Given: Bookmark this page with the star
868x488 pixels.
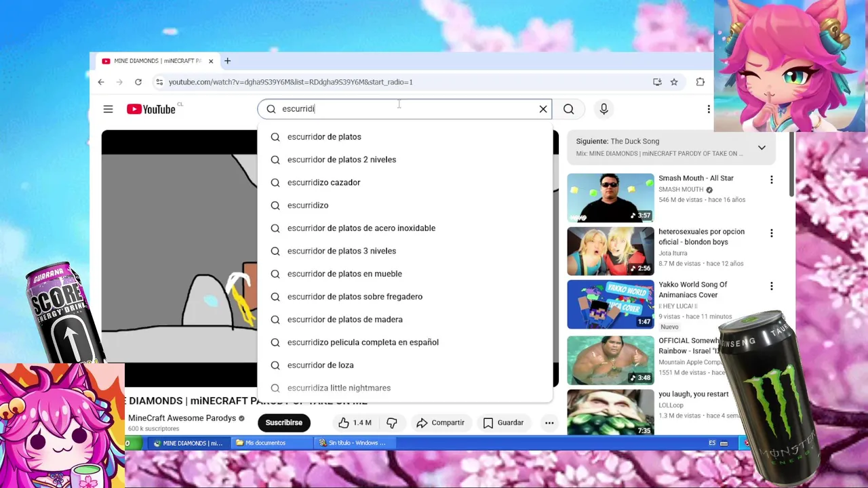Looking at the screenshot, I should [674, 82].
